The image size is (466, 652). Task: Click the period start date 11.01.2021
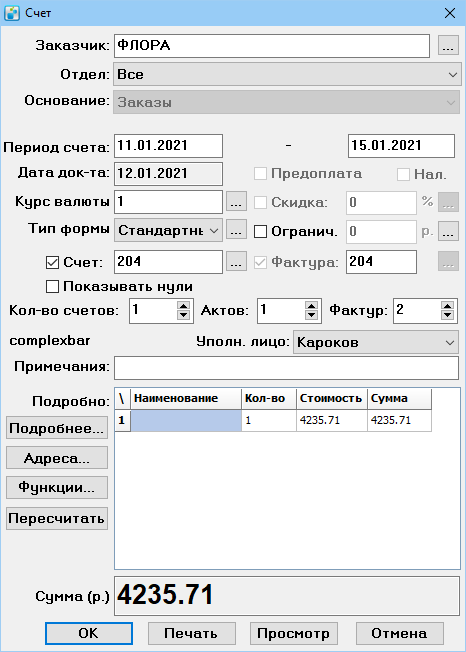click(168, 146)
